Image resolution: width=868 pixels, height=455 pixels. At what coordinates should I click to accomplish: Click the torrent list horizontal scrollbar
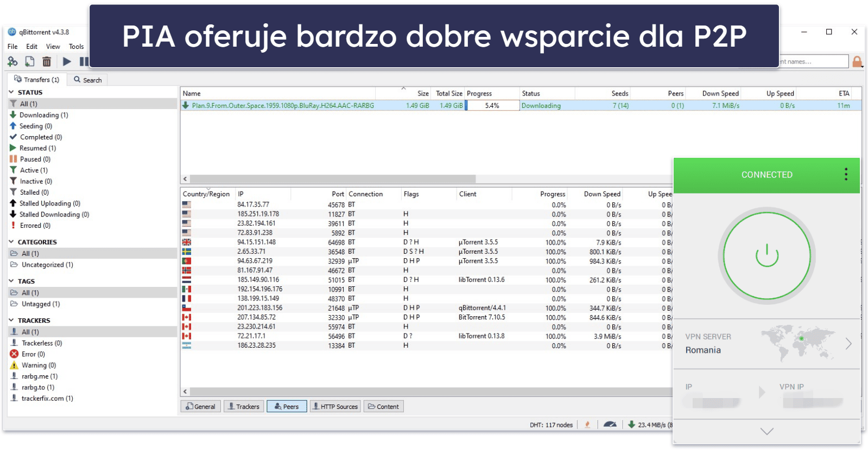point(333,179)
